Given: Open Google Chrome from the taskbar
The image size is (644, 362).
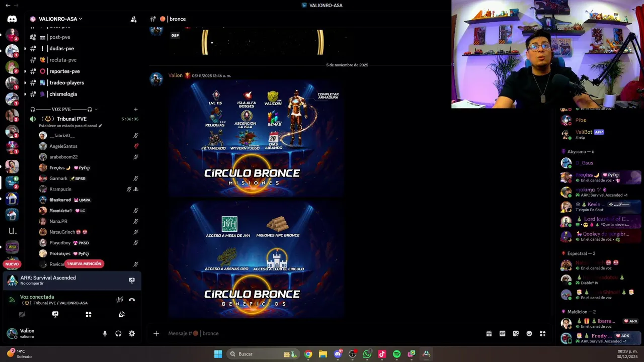Looking at the screenshot, I should coord(308,354).
